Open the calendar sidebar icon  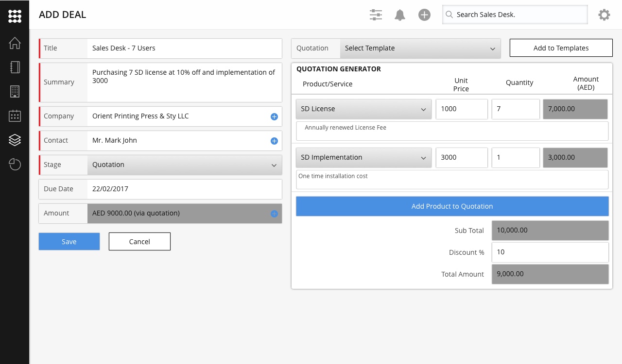pos(15,116)
